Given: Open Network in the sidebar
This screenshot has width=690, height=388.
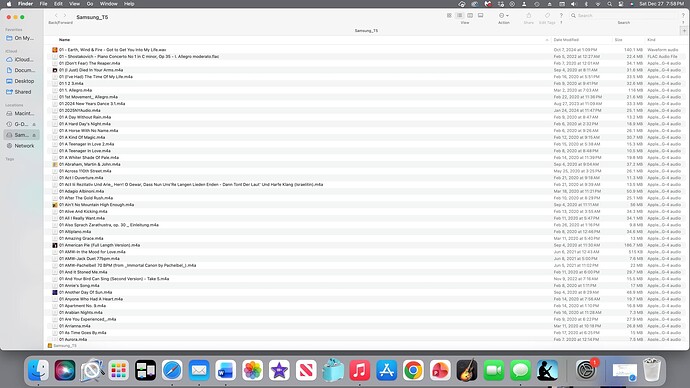Looking at the screenshot, I should [20, 146].
